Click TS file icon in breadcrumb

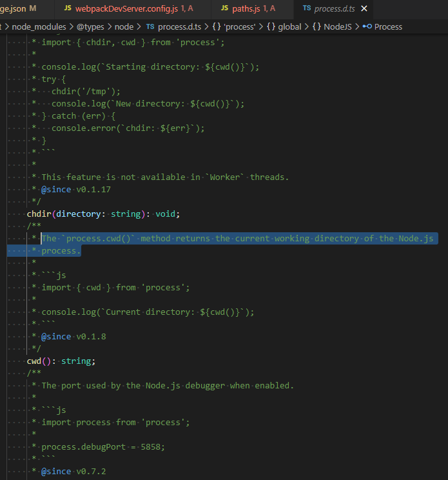150,26
